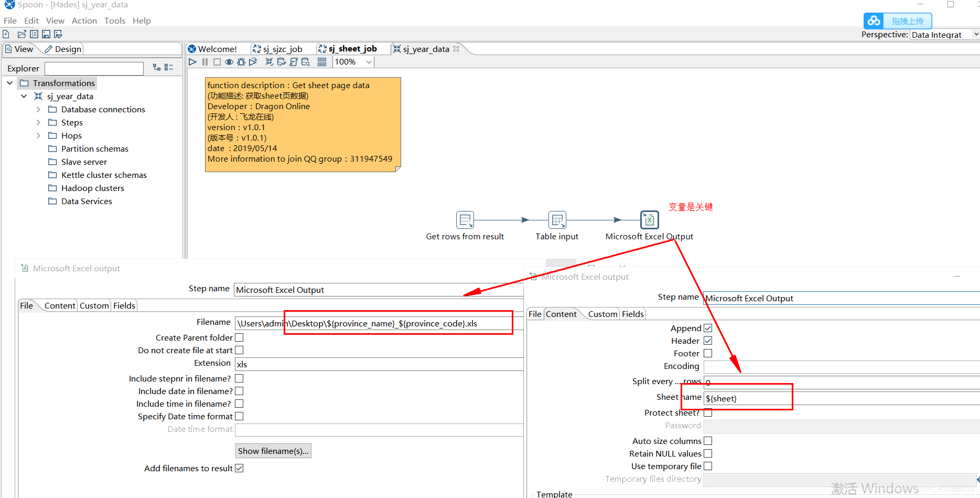
Task: Click the Verify transformation icon
Action: pyautogui.click(x=269, y=62)
